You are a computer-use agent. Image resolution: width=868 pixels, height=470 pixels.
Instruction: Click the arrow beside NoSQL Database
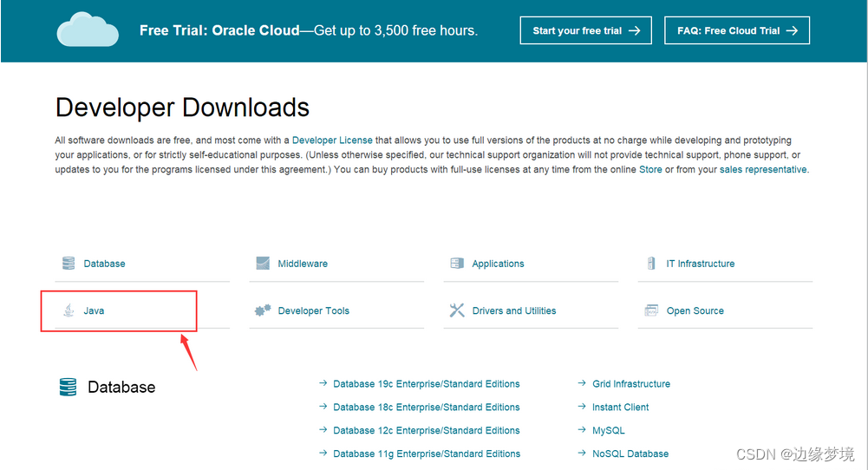582,453
